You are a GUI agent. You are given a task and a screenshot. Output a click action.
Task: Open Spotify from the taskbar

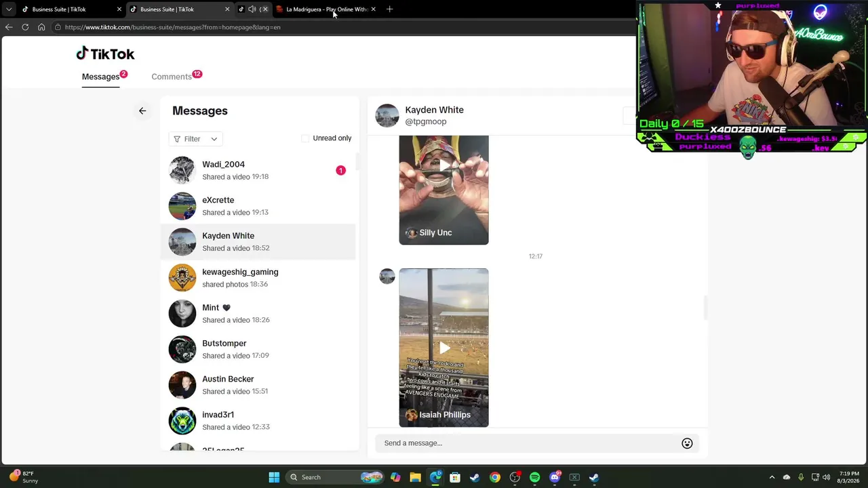tap(534, 477)
